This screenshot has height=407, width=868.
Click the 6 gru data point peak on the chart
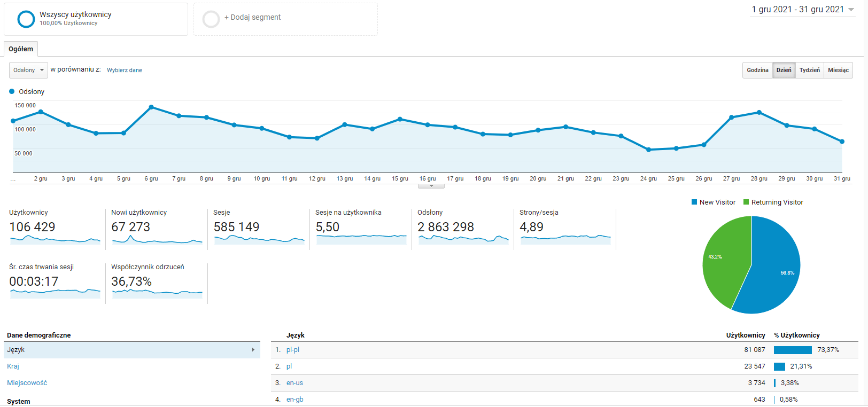151,107
